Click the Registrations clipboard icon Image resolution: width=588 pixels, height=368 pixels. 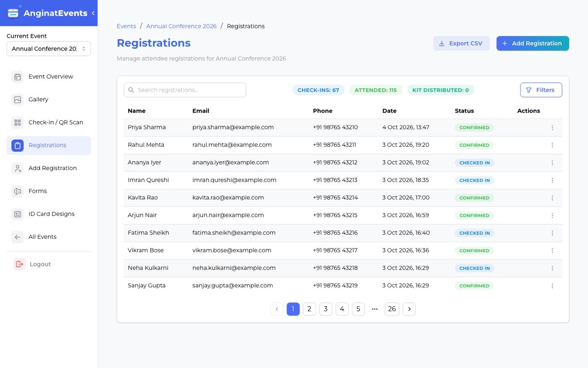17,146
